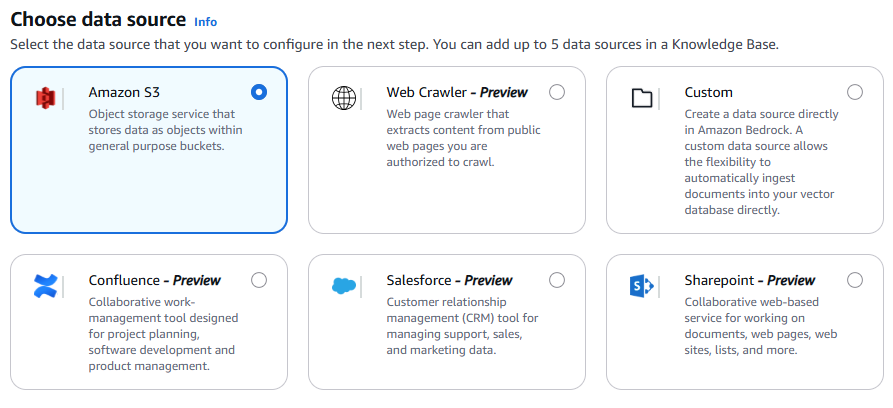Click the Salesforce cloud icon

[344, 286]
